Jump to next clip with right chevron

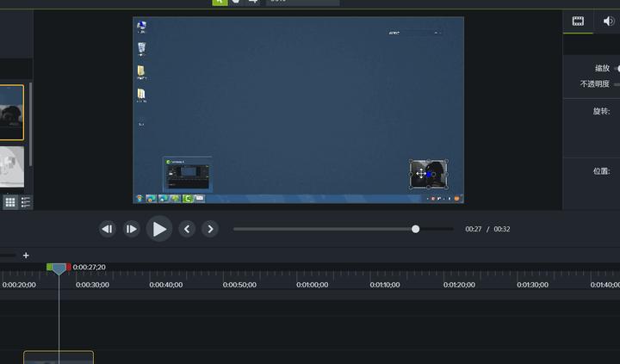210,229
